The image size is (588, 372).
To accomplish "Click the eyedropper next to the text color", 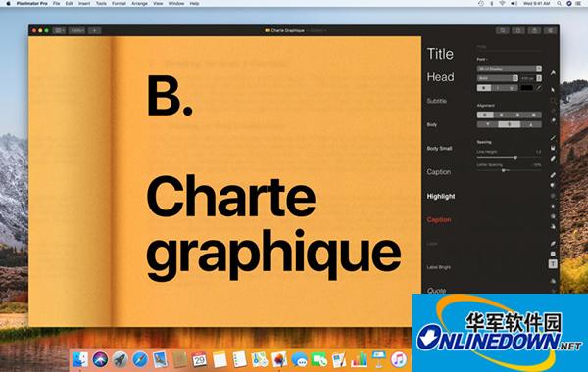I will tap(539, 88).
